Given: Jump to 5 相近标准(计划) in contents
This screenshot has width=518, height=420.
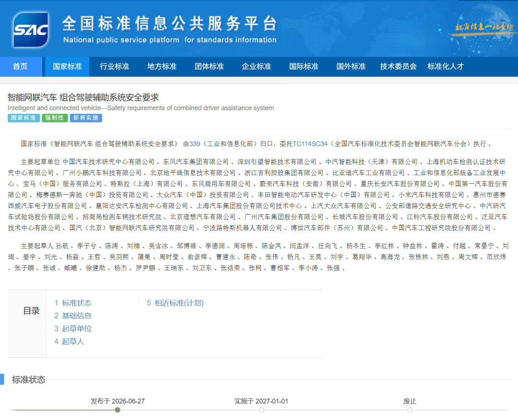Looking at the screenshot, I should click(175, 303).
